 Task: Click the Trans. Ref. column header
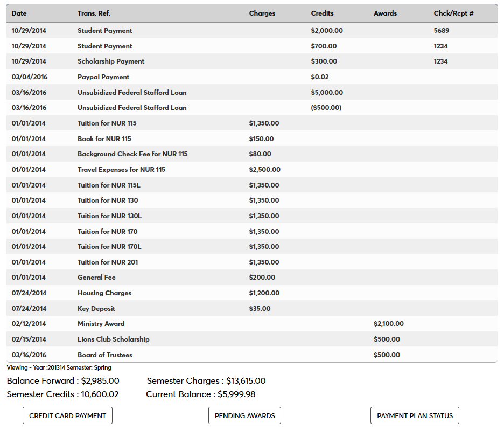point(94,13)
